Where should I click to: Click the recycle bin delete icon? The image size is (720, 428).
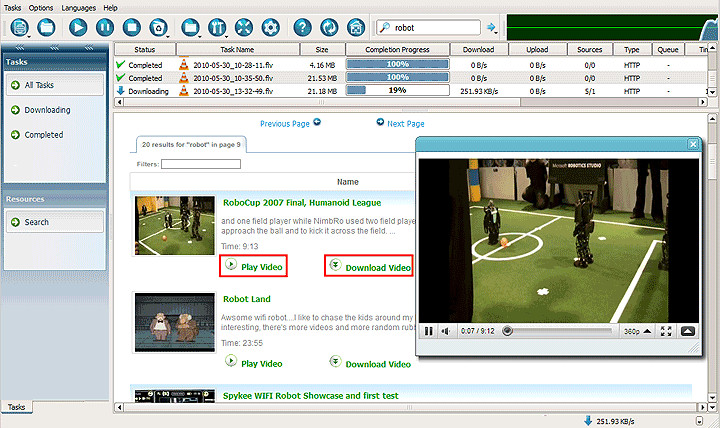(158, 28)
